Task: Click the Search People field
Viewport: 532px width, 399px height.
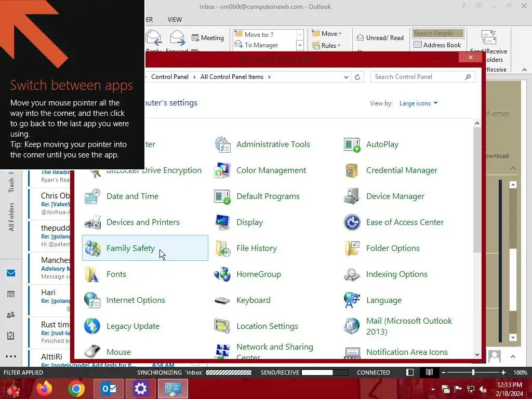Action: point(438,33)
